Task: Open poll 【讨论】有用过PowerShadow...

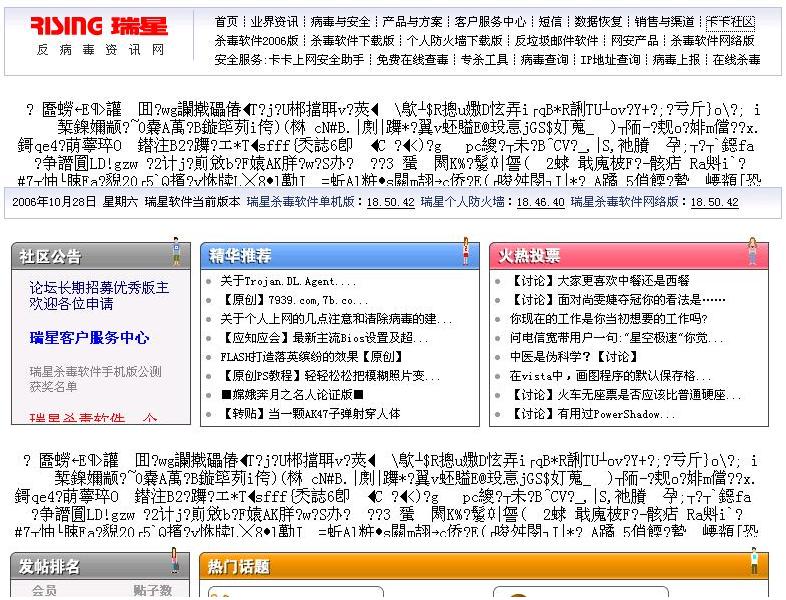Action: click(x=592, y=415)
